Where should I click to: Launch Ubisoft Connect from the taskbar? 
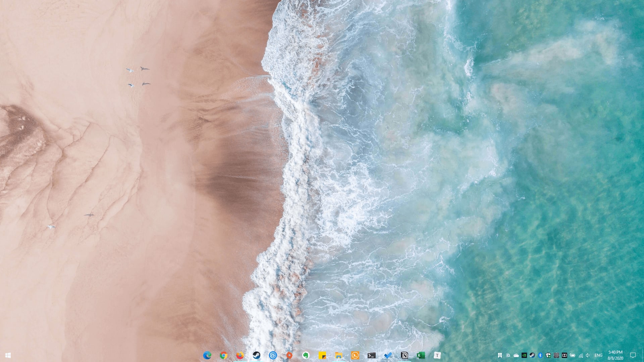[x=273, y=355]
